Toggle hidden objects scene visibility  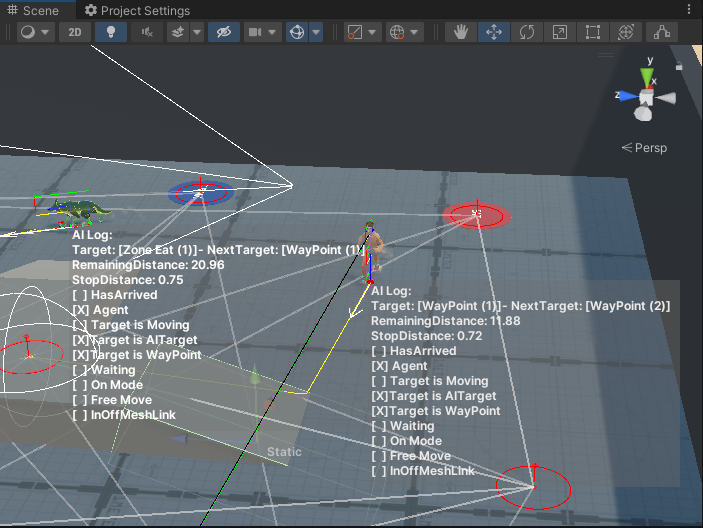click(223, 32)
